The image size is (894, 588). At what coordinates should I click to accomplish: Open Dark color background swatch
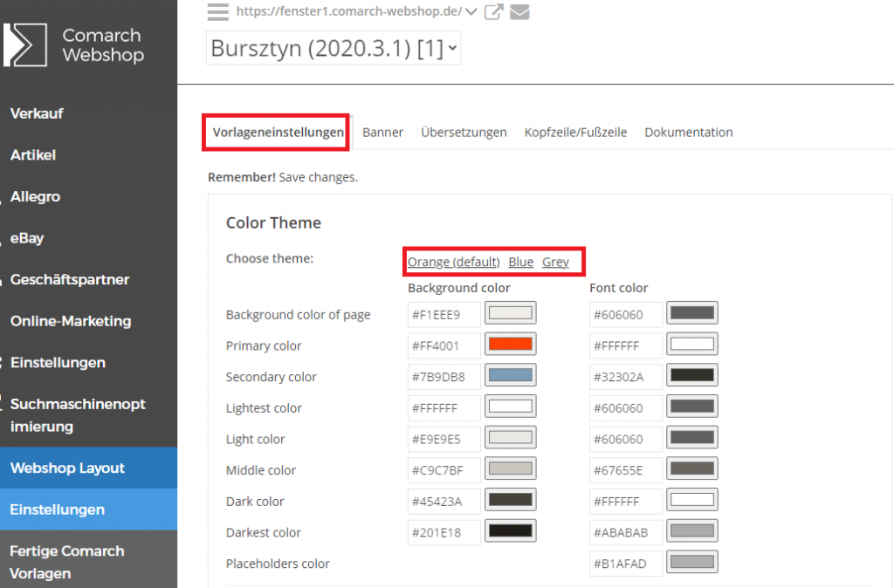point(510,500)
